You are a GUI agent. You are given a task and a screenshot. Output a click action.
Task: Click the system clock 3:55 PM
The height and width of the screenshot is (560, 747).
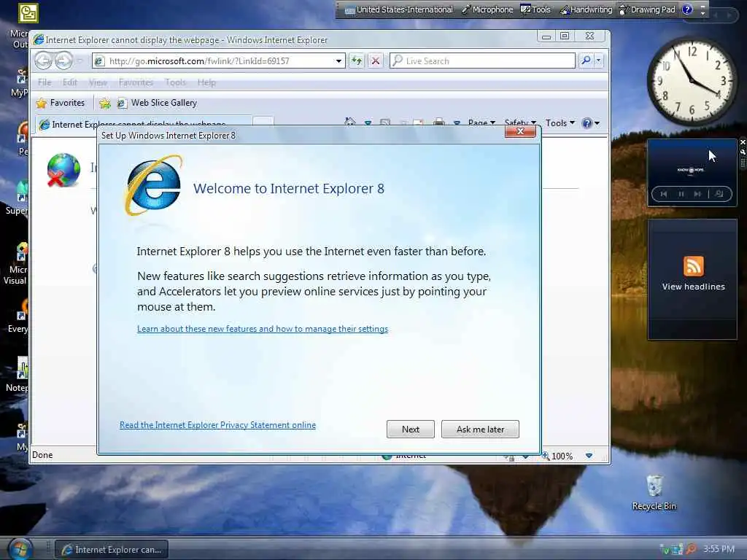click(719, 549)
